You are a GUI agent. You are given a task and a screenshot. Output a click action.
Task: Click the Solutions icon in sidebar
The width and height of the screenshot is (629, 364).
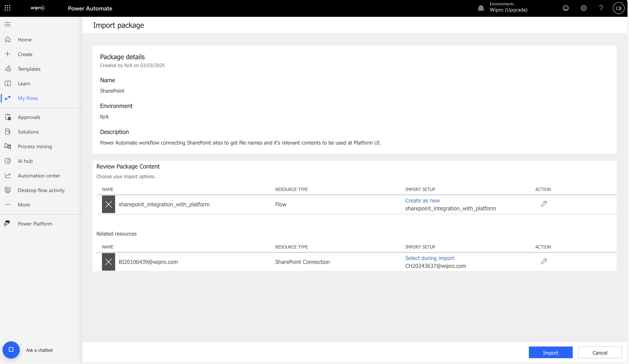(x=8, y=132)
